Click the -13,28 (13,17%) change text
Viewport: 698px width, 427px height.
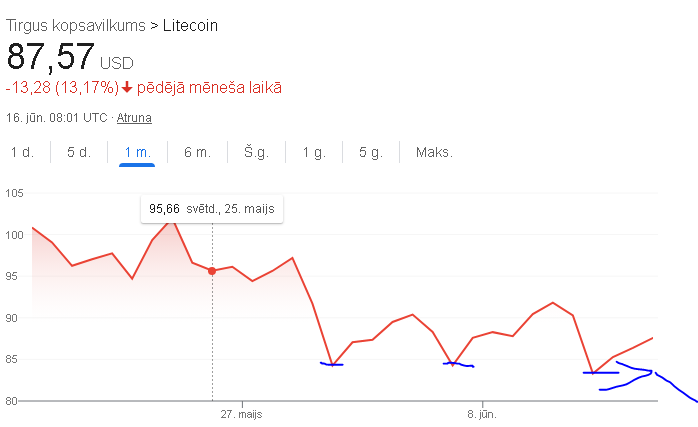[62, 87]
